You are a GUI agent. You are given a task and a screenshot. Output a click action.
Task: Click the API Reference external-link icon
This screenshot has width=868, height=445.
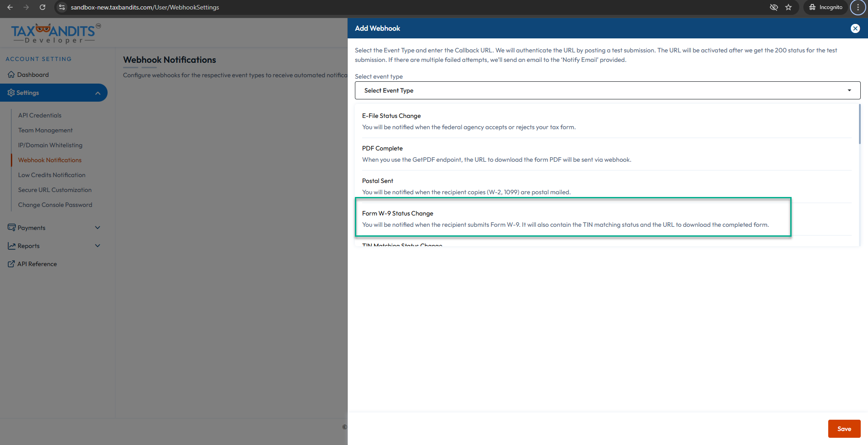[11, 264]
